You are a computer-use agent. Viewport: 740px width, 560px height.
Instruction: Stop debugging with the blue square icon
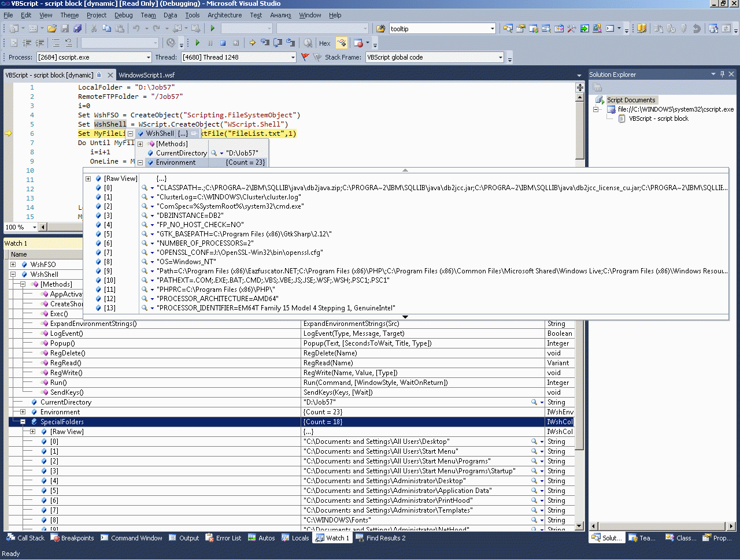pos(223,43)
